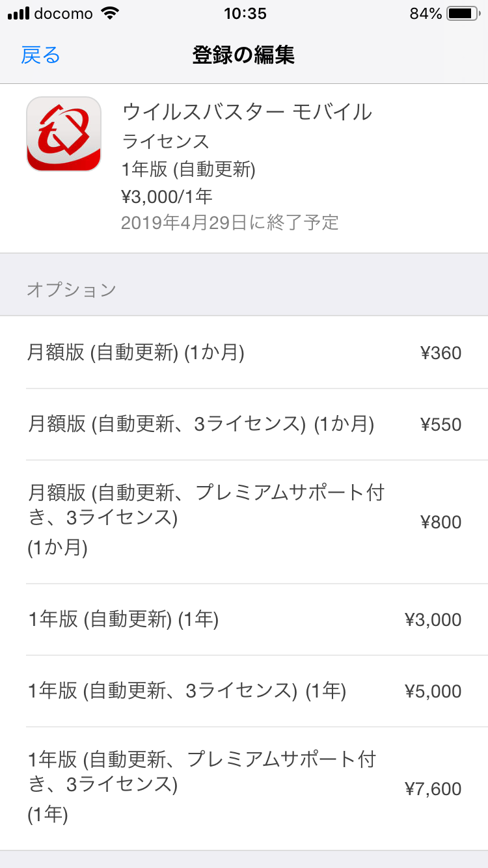Tap the ウイルスバスター モバイル app icon
This screenshot has width=488, height=868.
click(x=64, y=134)
